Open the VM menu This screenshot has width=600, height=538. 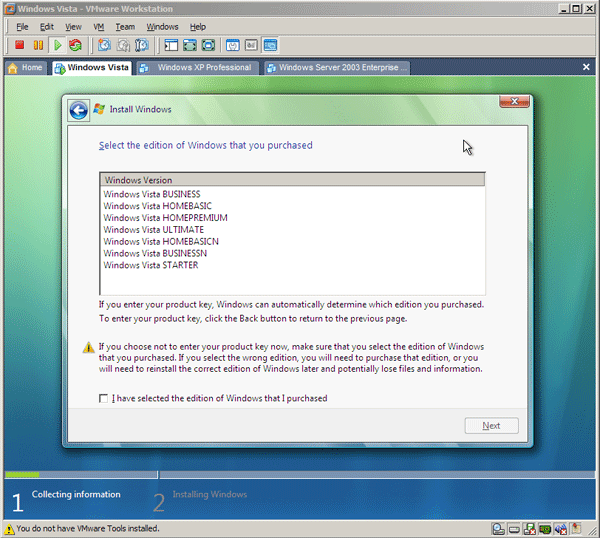click(x=99, y=27)
